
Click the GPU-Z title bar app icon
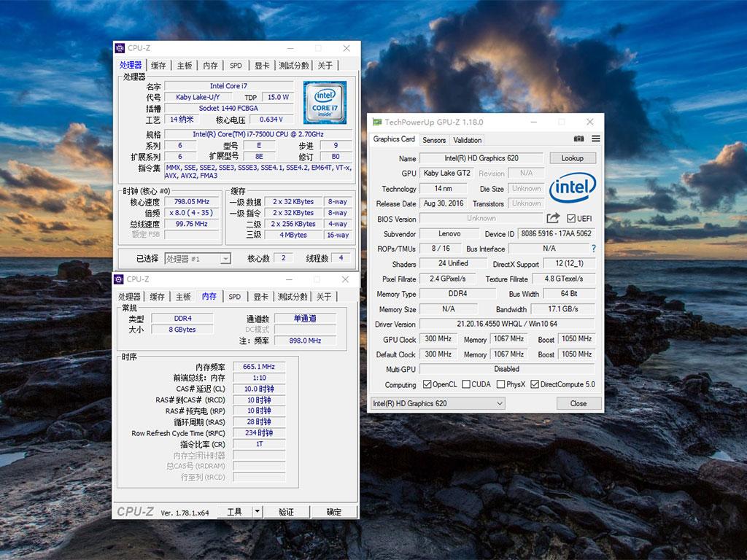click(377, 122)
